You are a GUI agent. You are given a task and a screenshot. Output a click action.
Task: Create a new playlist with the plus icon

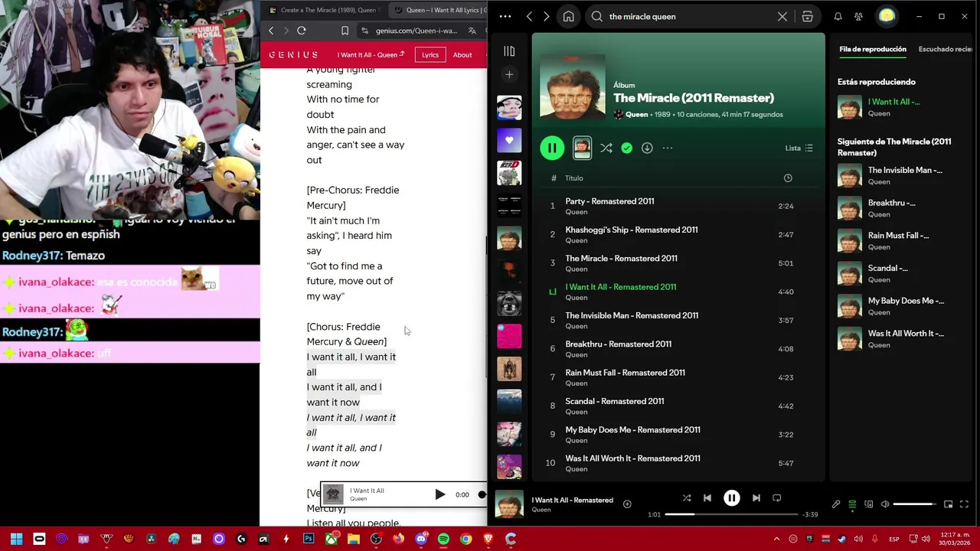509,74
